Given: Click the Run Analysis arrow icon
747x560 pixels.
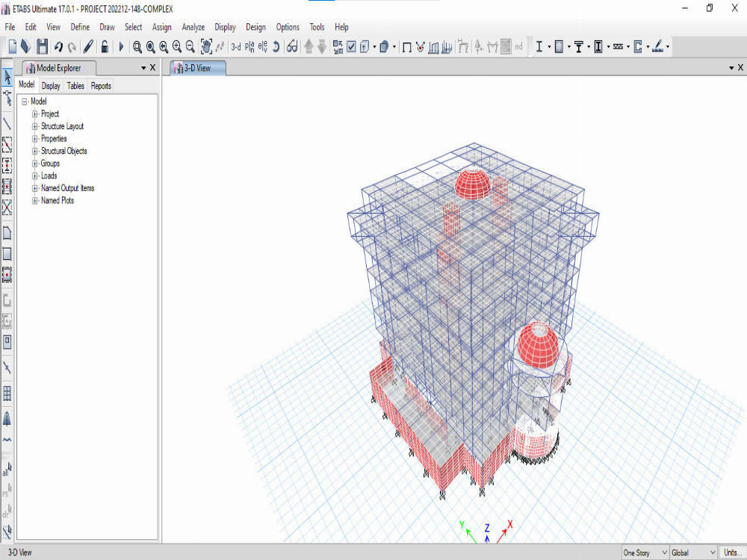Looking at the screenshot, I should tap(122, 46).
